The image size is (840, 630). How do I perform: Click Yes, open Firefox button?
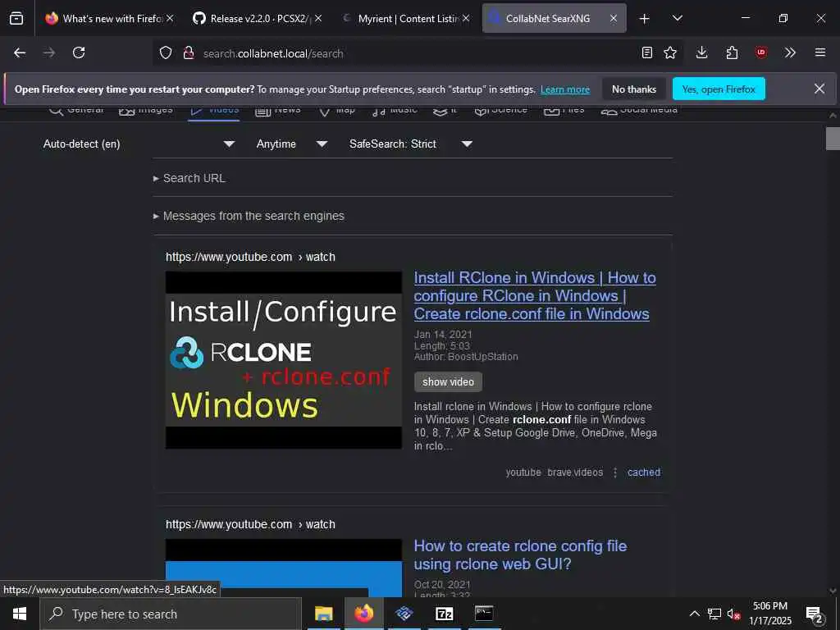719,89
